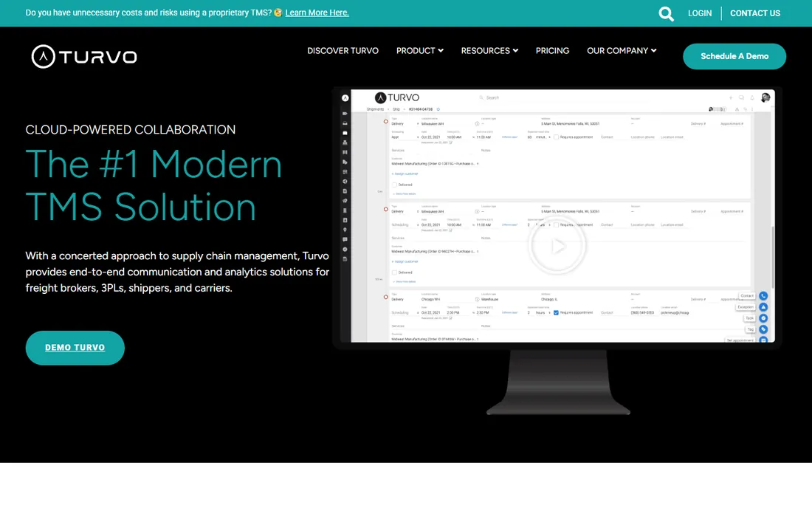Image resolution: width=812 pixels, height=508 pixels.
Task: Open the PRICING page
Action: coord(552,51)
